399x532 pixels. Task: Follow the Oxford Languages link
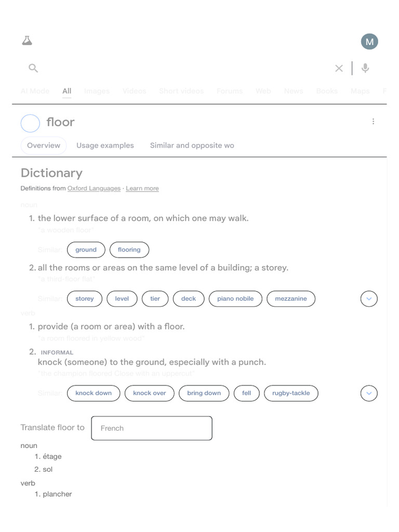(94, 188)
